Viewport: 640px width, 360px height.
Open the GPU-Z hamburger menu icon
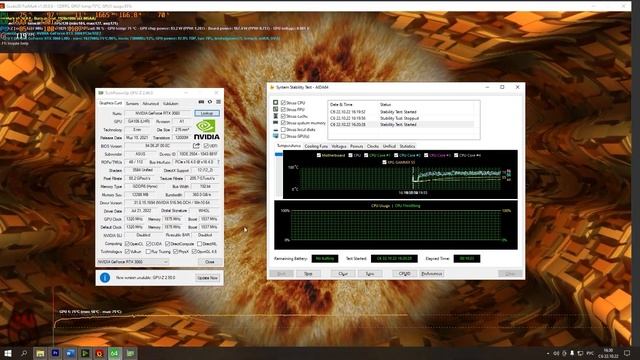218,102
